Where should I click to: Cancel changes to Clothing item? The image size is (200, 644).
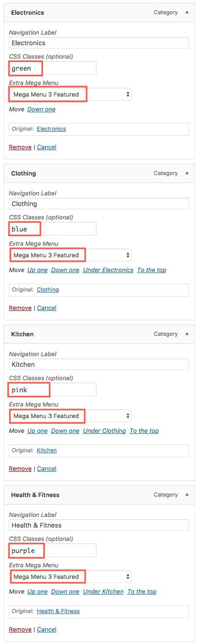(x=47, y=308)
